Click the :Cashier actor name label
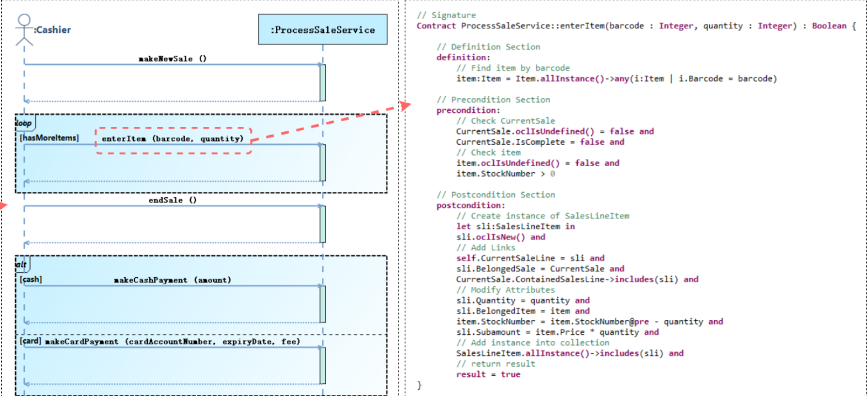This screenshot has height=396, width=868. point(52,30)
